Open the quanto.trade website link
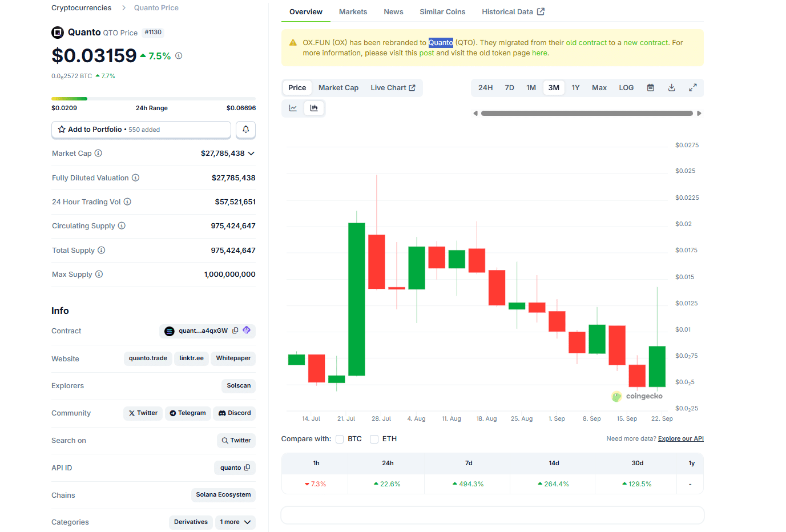The width and height of the screenshot is (786, 532). point(148,358)
